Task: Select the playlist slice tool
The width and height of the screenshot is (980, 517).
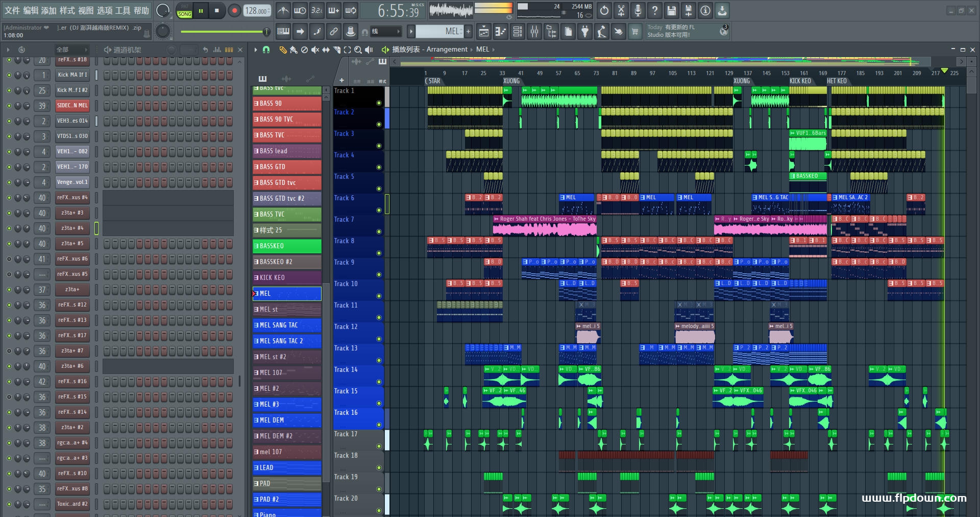Action: (x=336, y=50)
